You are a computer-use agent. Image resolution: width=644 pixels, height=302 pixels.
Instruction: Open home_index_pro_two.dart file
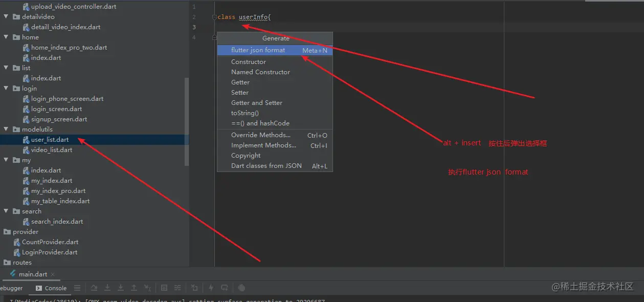point(69,48)
